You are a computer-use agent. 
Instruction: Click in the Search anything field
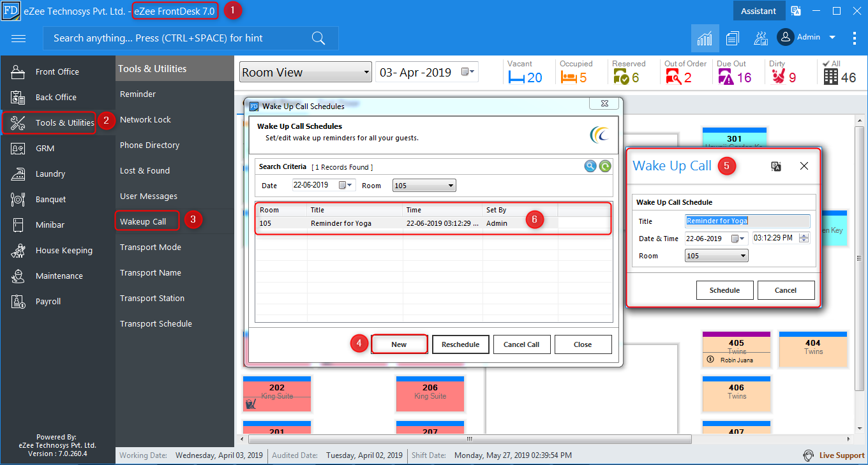[x=190, y=38]
